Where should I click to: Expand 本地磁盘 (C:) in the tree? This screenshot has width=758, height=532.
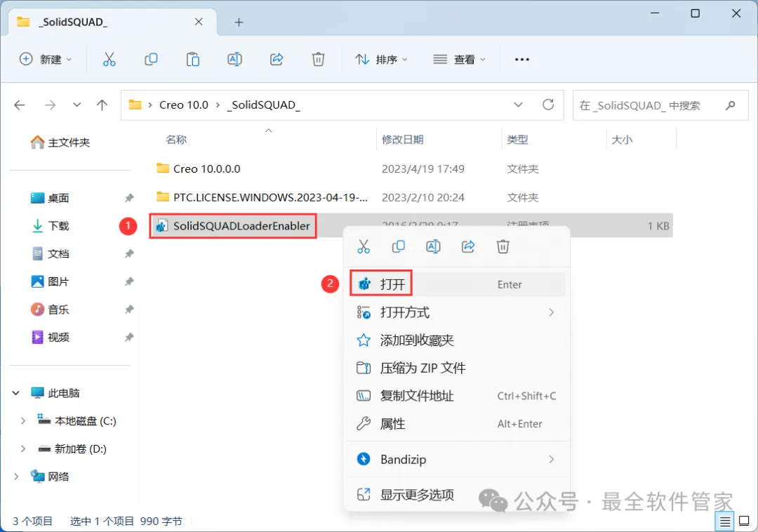point(22,421)
